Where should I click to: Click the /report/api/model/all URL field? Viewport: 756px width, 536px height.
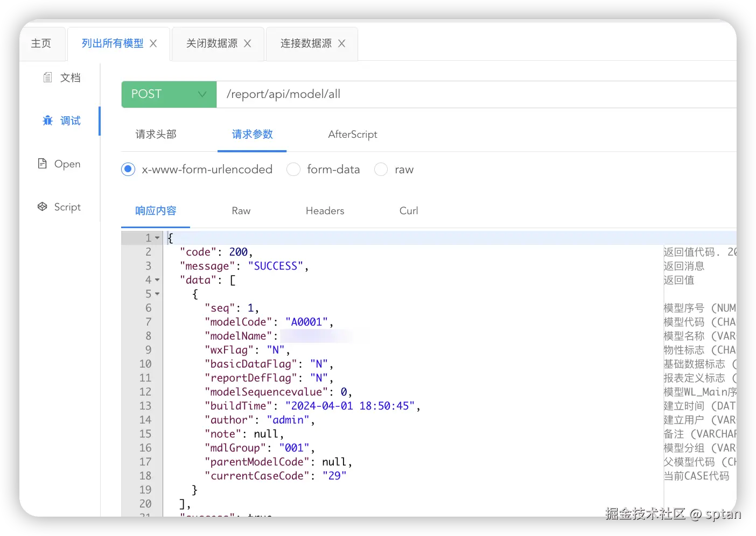coord(476,94)
